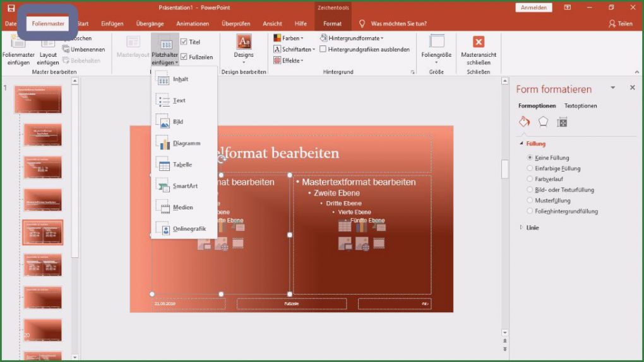Open Foliengröße dropdown
The height and width of the screenshot is (362, 644).
click(x=436, y=49)
